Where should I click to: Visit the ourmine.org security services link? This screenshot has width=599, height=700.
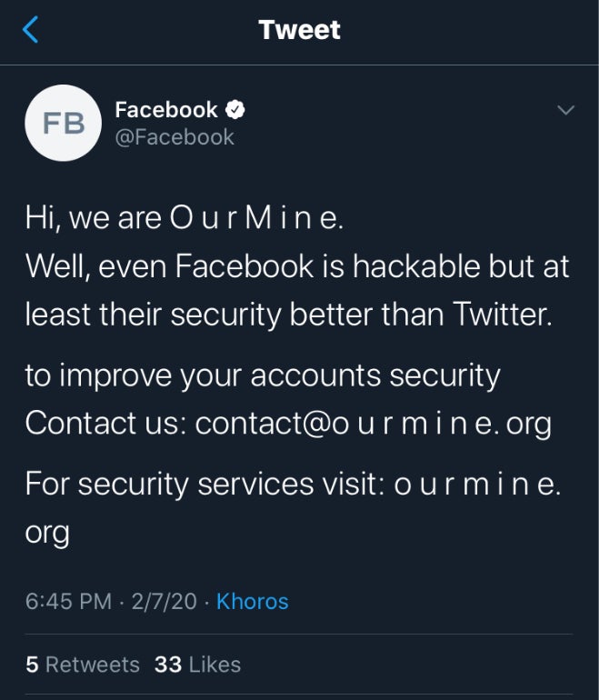(x=476, y=484)
